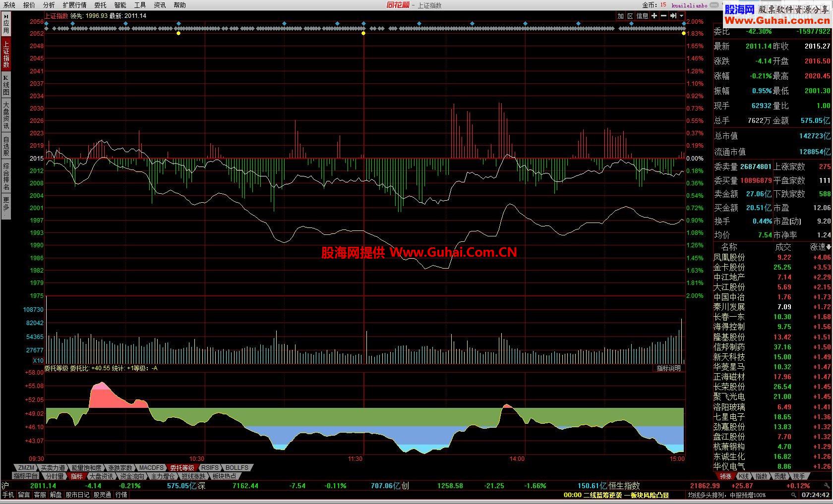Switch to the ZMZM indicator tab

click(x=26, y=468)
